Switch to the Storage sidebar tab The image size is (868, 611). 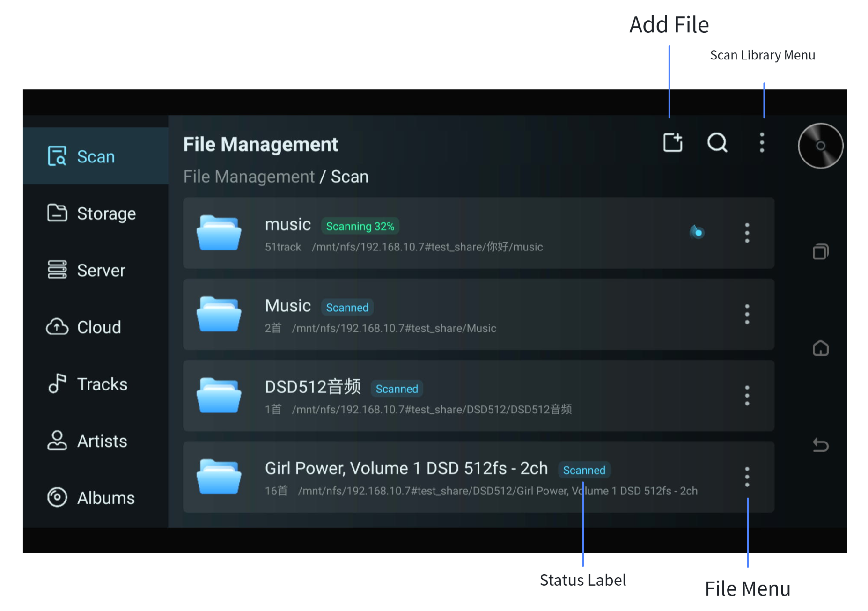click(x=96, y=213)
